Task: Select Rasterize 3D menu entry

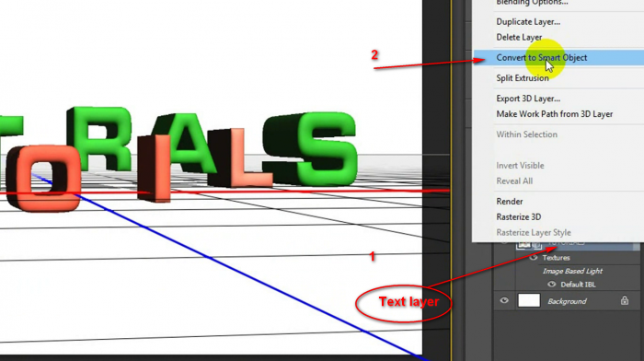Action: pos(518,217)
